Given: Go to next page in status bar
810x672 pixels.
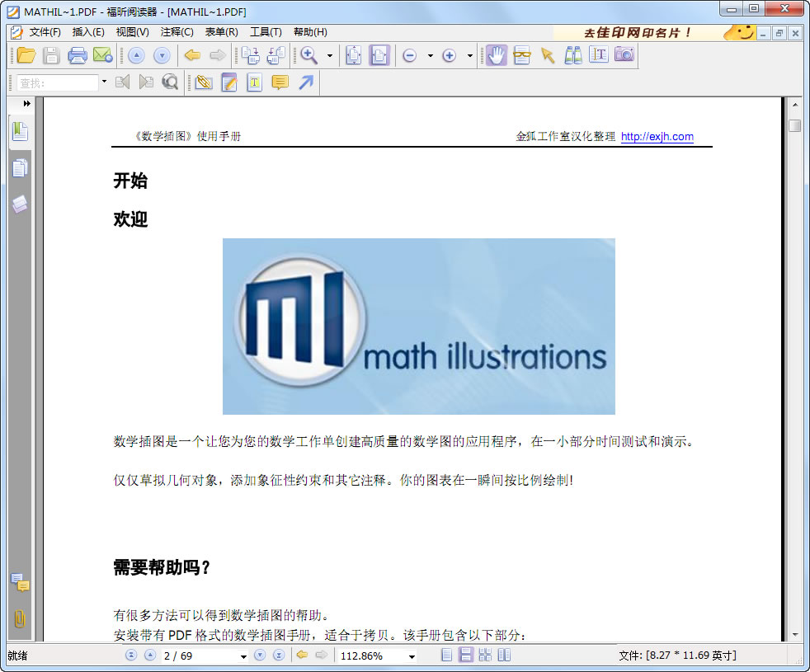Looking at the screenshot, I should point(260,656).
